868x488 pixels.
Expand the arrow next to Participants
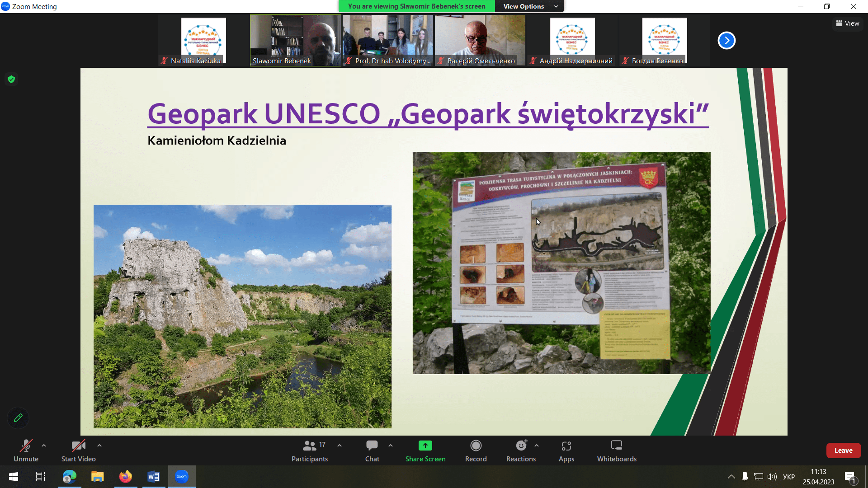coord(340,446)
